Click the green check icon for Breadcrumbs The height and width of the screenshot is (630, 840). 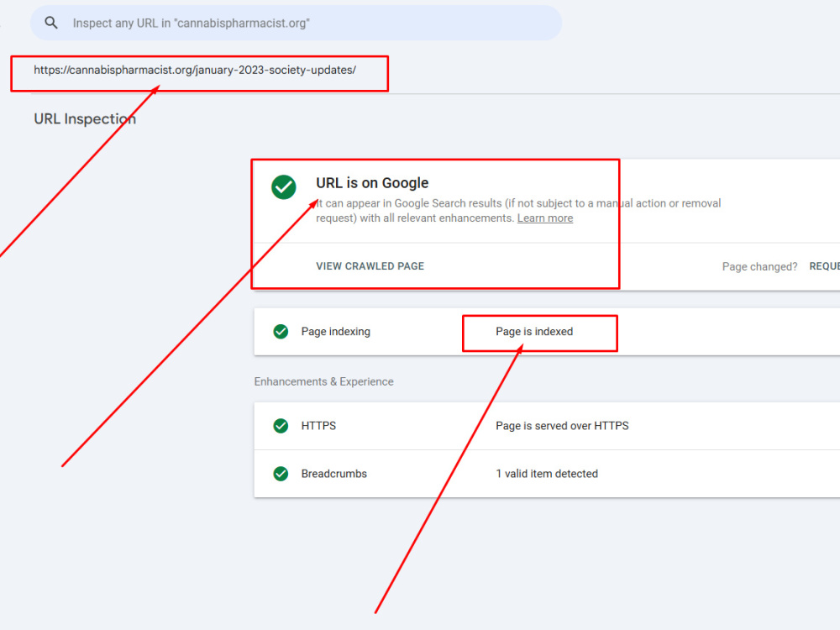[x=281, y=474]
